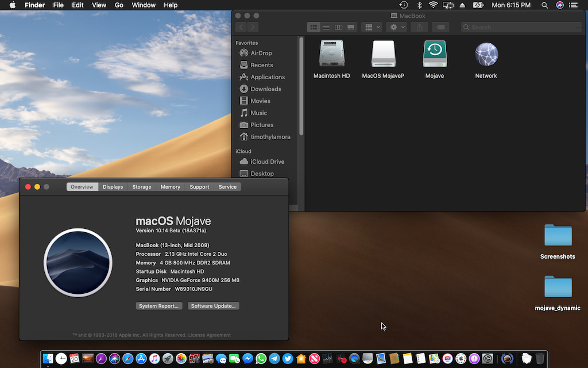Viewport: 588px width, 368px height.
Task: Open Trash in the Dock
Action: point(539,359)
